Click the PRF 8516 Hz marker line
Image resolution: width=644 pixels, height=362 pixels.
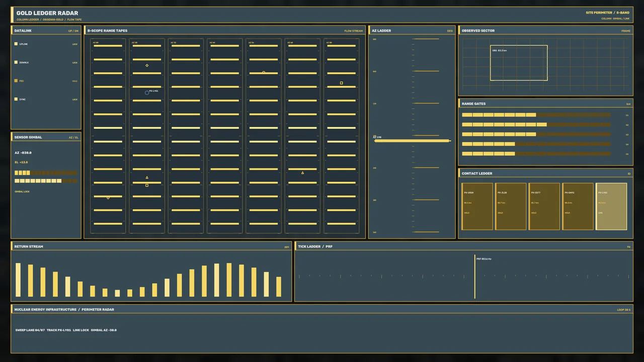[x=474, y=277]
